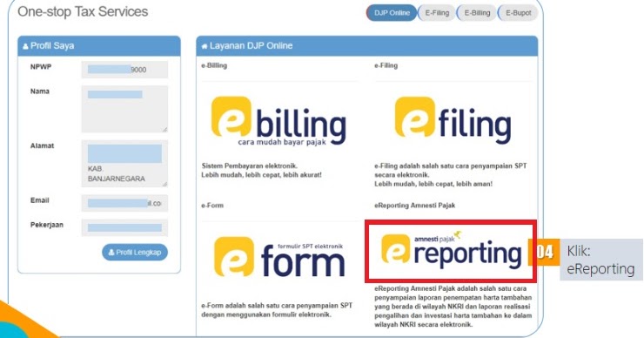Screen dimensions: 644x338
Task: Open the eform logo
Action: (279, 256)
